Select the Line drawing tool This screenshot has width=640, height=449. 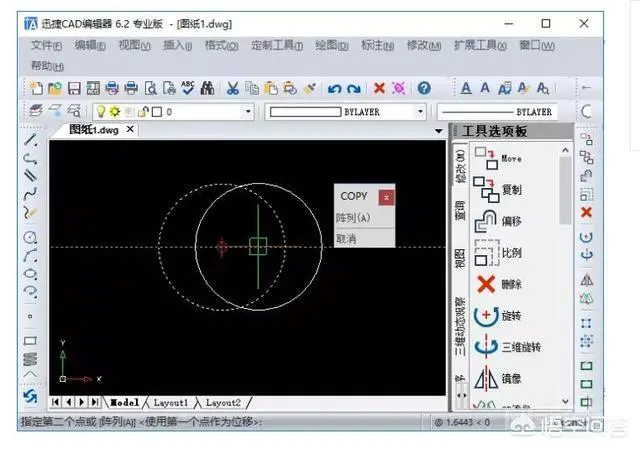30,140
